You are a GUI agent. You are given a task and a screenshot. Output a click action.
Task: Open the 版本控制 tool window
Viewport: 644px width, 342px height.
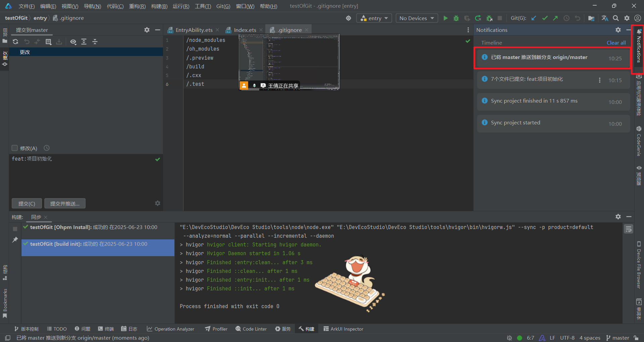point(26,329)
